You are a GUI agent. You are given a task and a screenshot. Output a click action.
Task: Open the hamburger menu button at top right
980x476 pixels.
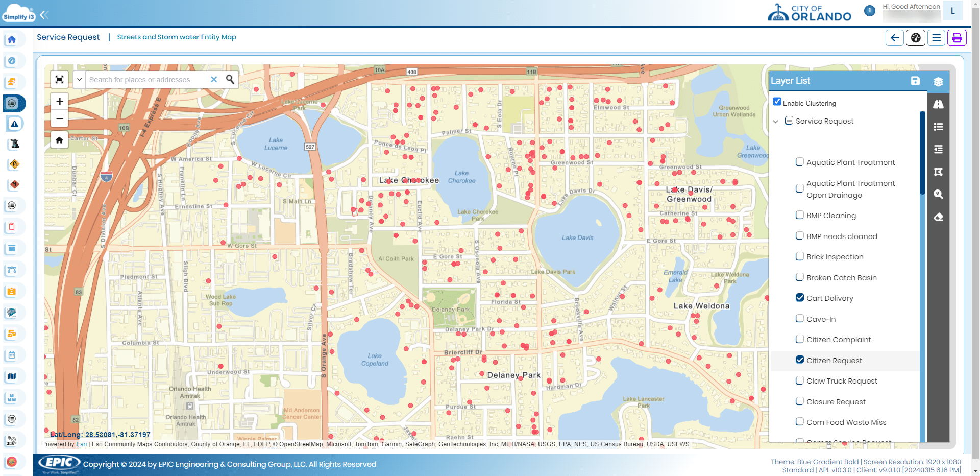tap(936, 38)
